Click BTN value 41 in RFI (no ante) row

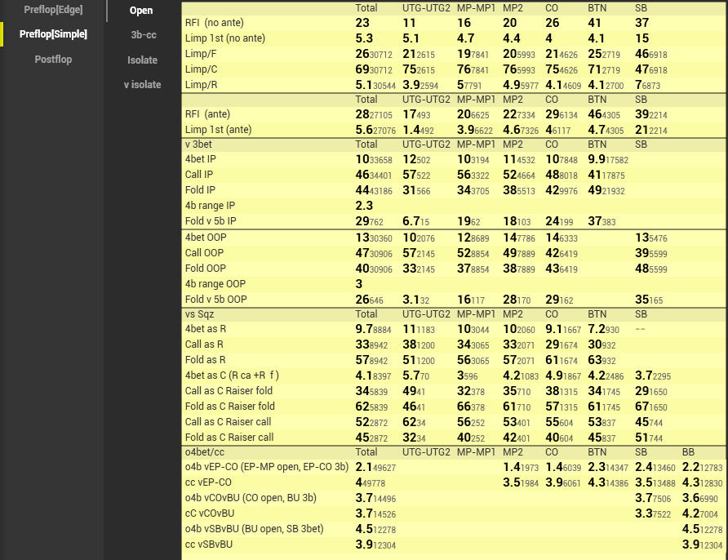[594, 23]
